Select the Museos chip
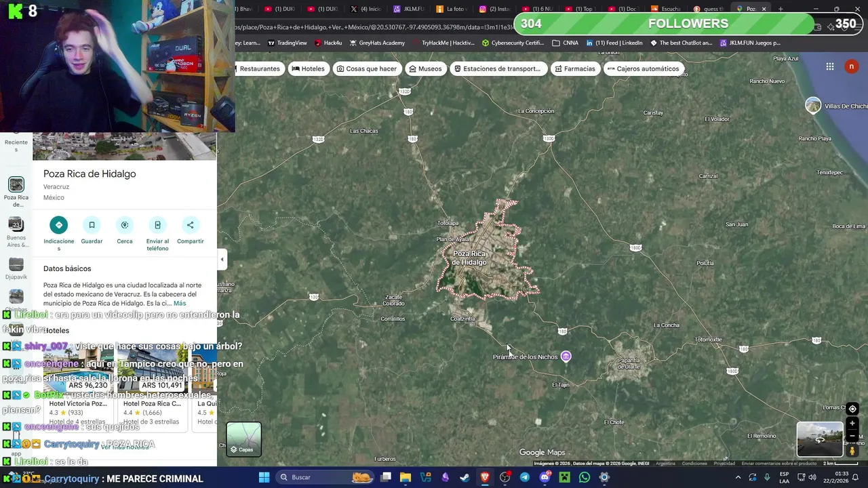The width and height of the screenshot is (868, 488). [x=425, y=68]
